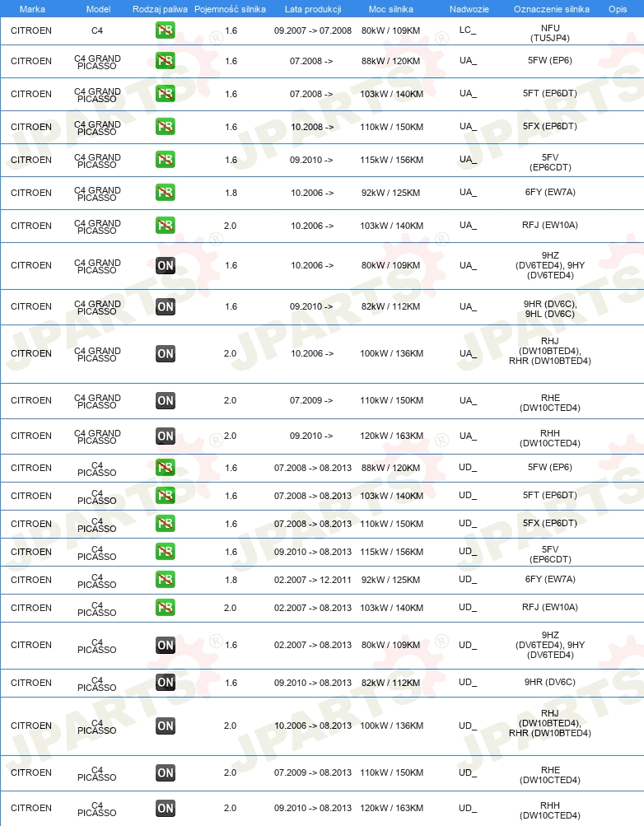Screen dimensions: 644x826
Task: Click 100kW / 136KM in the UA_ row
Action: coord(391,353)
